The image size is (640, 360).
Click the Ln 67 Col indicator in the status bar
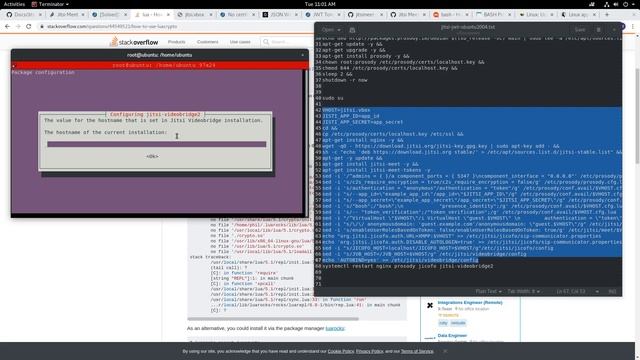pos(571,291)
